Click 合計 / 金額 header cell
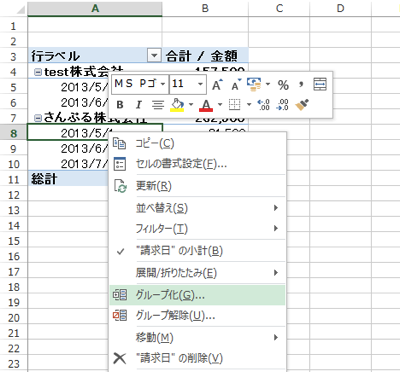The height and width of the screenshot is (372, 400). (205, 55)
